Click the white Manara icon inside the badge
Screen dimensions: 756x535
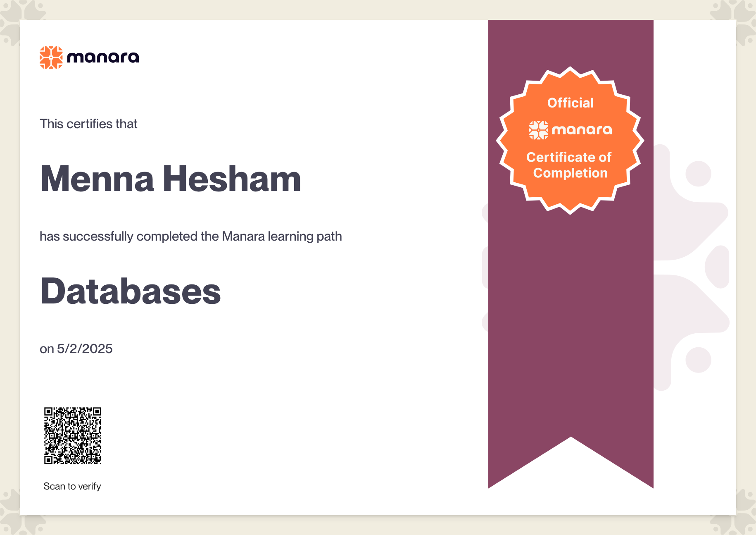pos(538,130)
